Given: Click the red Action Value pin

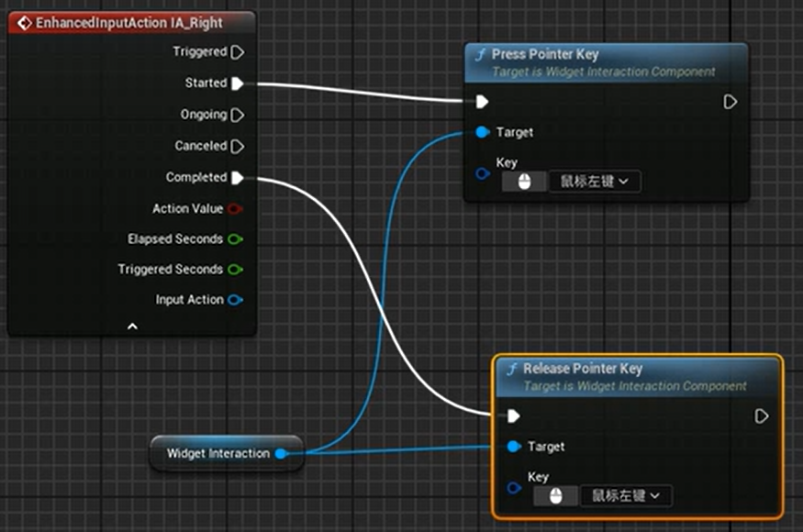Looking at the screenshot, I should pos(235,208).
